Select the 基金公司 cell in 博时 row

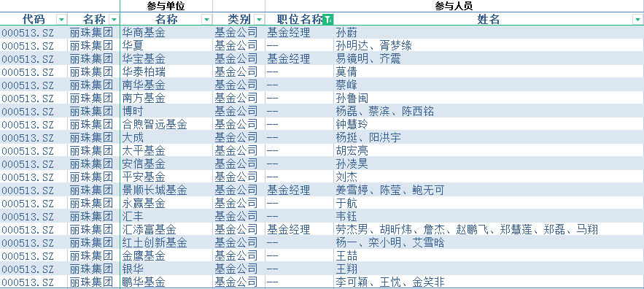point(238,112)
